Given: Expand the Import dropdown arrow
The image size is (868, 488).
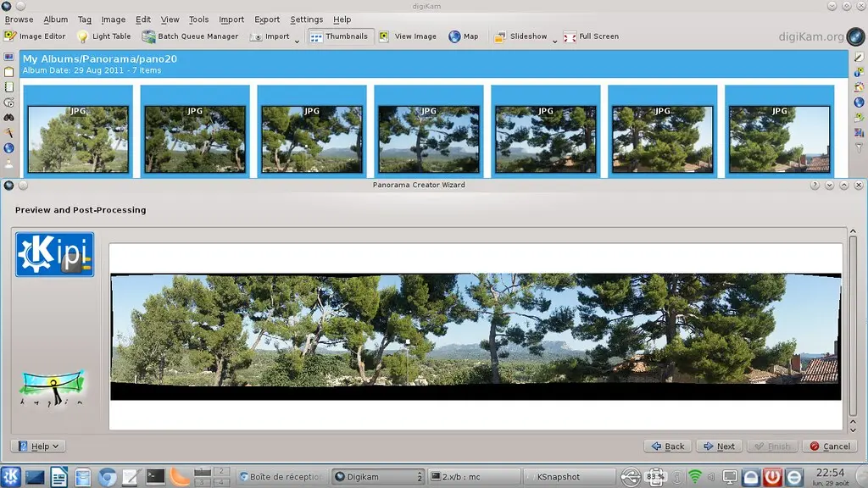Looking at the screenshot, I should point(297,41).
